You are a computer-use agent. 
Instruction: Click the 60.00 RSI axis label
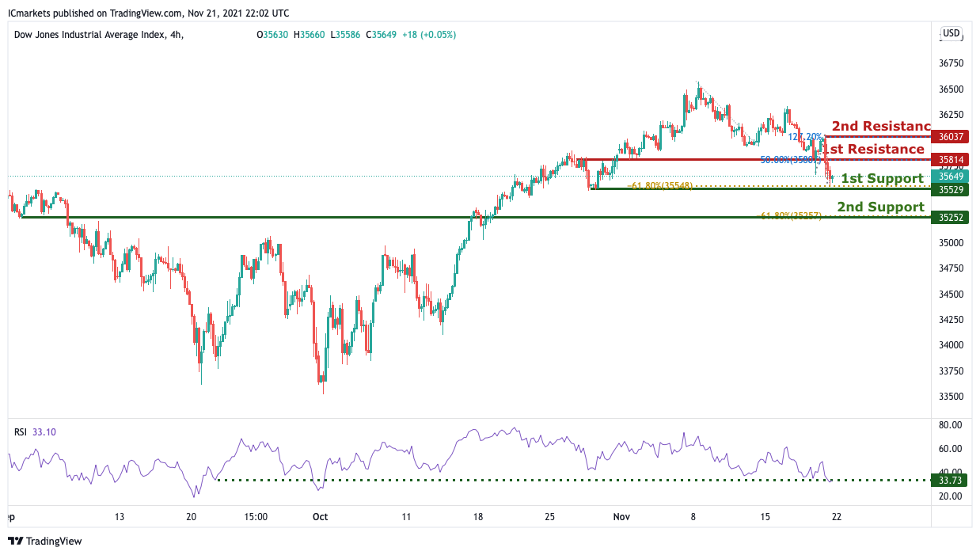(x=951, y=449)
